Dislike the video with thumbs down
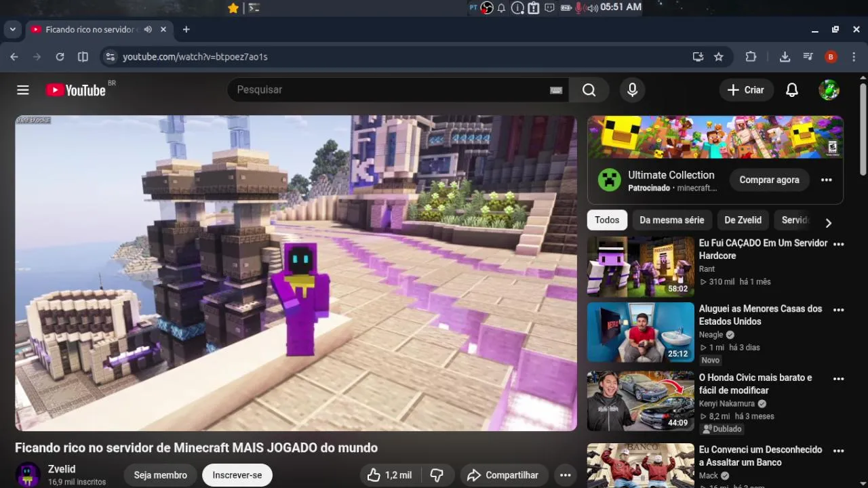The width and height of the screenshot is (868, 488). click(437, 475)
